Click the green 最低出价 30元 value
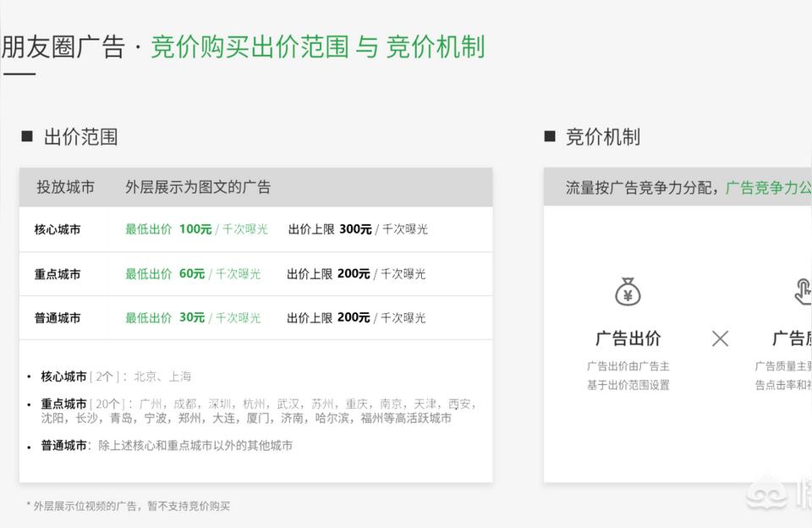 click(193, 318)
